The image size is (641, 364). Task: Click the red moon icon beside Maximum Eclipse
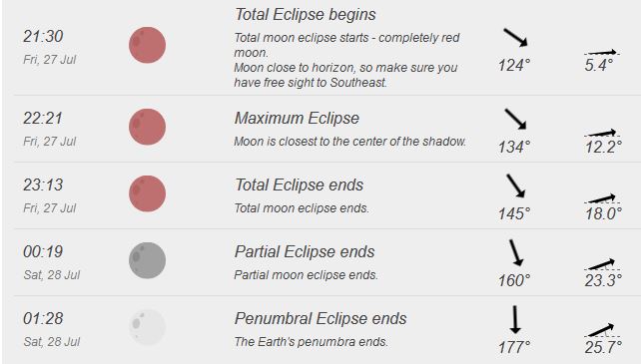147,127
